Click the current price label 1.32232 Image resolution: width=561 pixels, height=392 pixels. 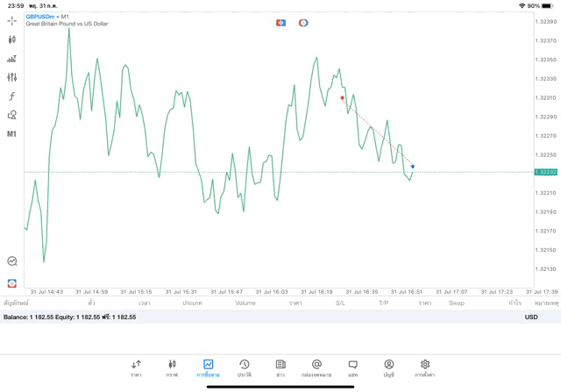[545, 172]
